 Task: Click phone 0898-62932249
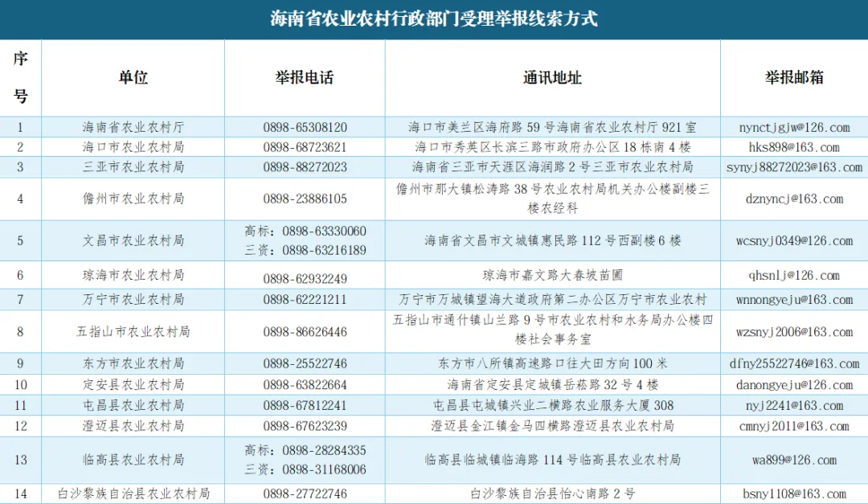[x=305, y=279]
